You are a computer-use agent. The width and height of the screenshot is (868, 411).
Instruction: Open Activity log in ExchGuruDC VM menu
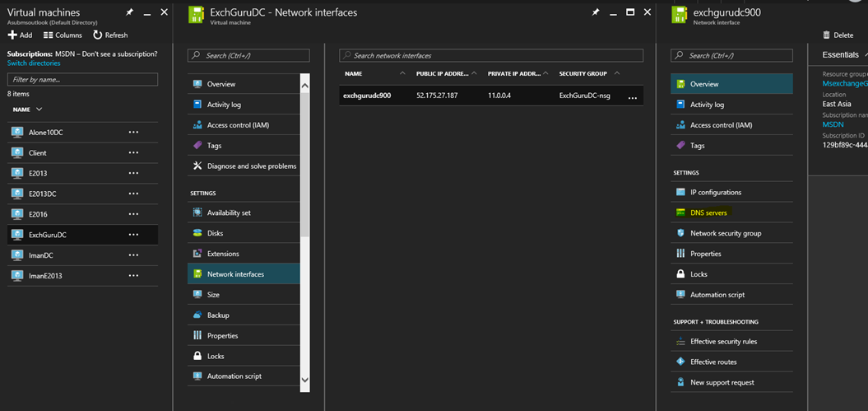244,105
